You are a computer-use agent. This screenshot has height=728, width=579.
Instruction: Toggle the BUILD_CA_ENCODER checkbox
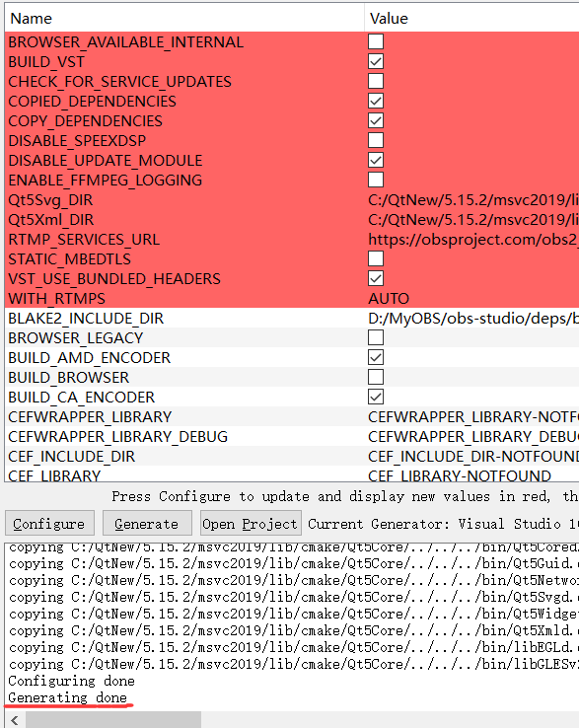(376, 397)
